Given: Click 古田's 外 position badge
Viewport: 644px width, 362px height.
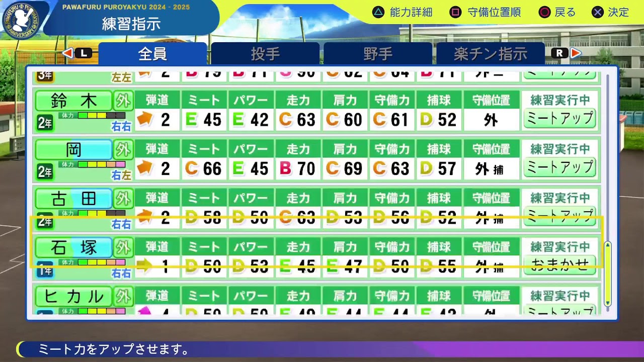Looking at the screenshot, I should pyautogui.click(x=123, y=199).
